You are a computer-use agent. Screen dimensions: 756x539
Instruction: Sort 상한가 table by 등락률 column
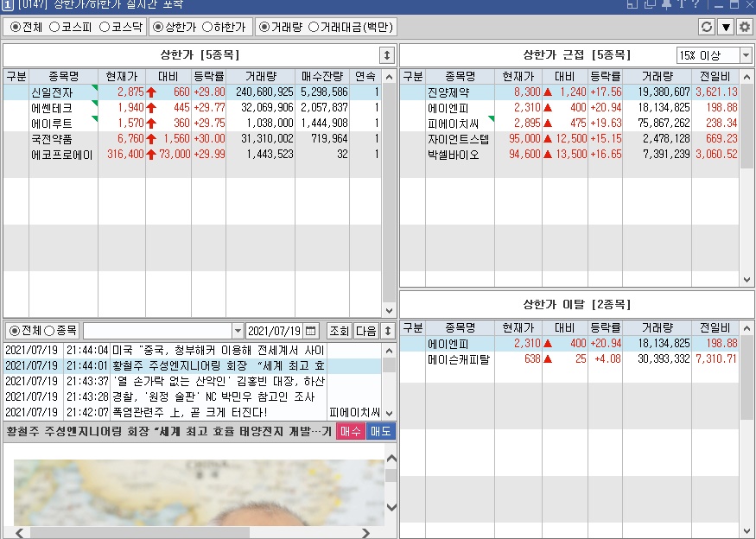[x=209, y=77]
